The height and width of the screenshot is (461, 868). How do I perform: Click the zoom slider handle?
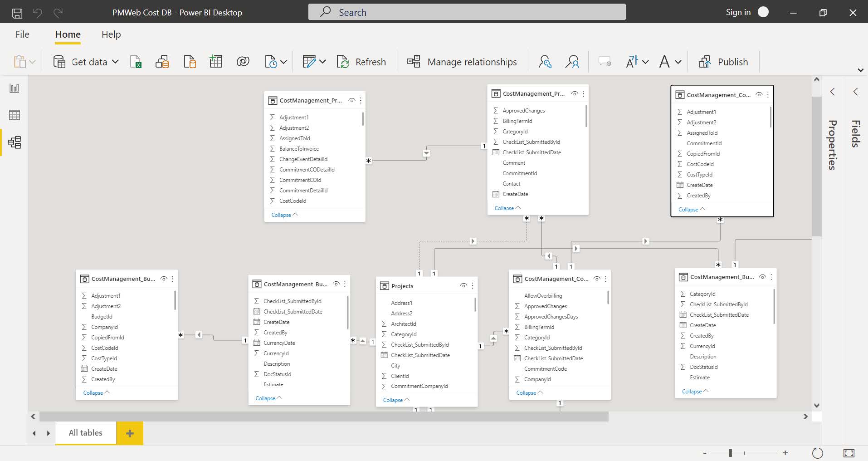(731, 453)
